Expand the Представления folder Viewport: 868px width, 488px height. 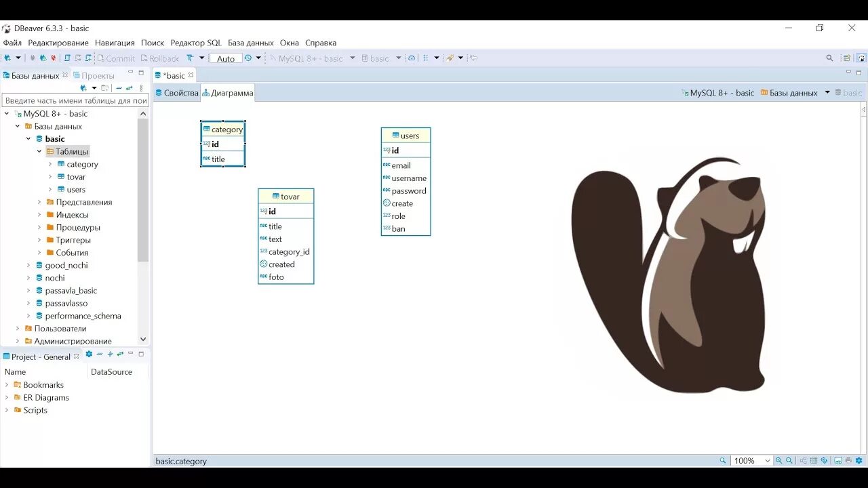[39, 202]
